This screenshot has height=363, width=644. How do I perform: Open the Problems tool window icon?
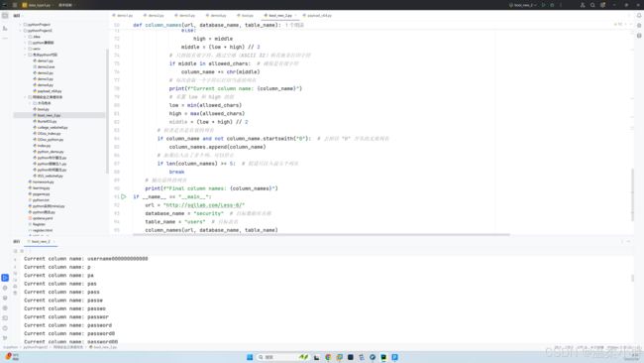pos(5,328)
